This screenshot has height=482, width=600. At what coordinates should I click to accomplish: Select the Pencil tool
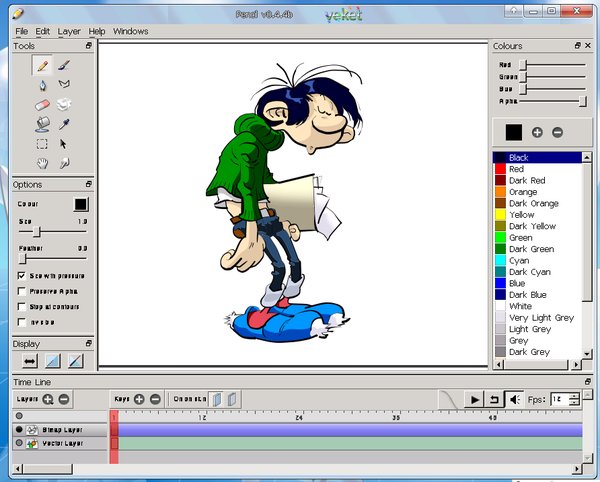[42, 66]
